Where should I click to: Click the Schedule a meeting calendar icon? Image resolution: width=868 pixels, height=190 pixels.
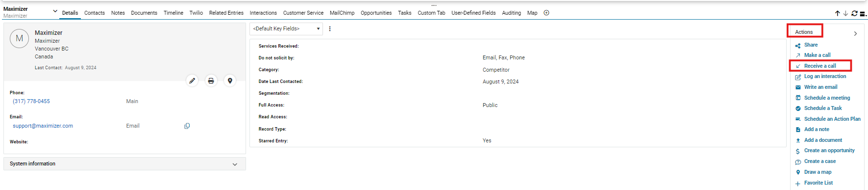coord(798,98)
